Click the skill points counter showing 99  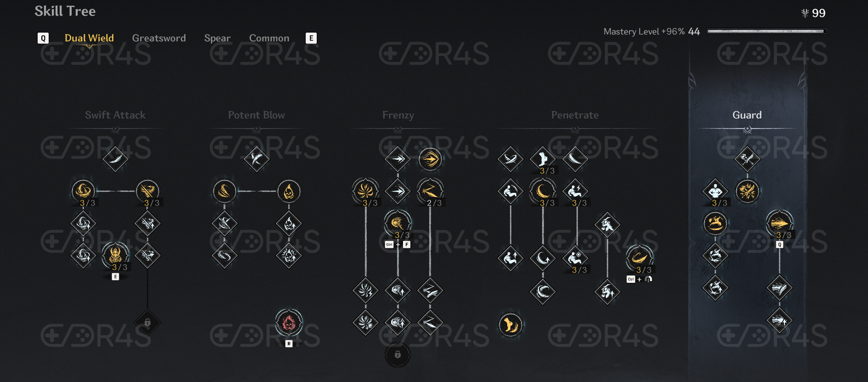point(813,13)
